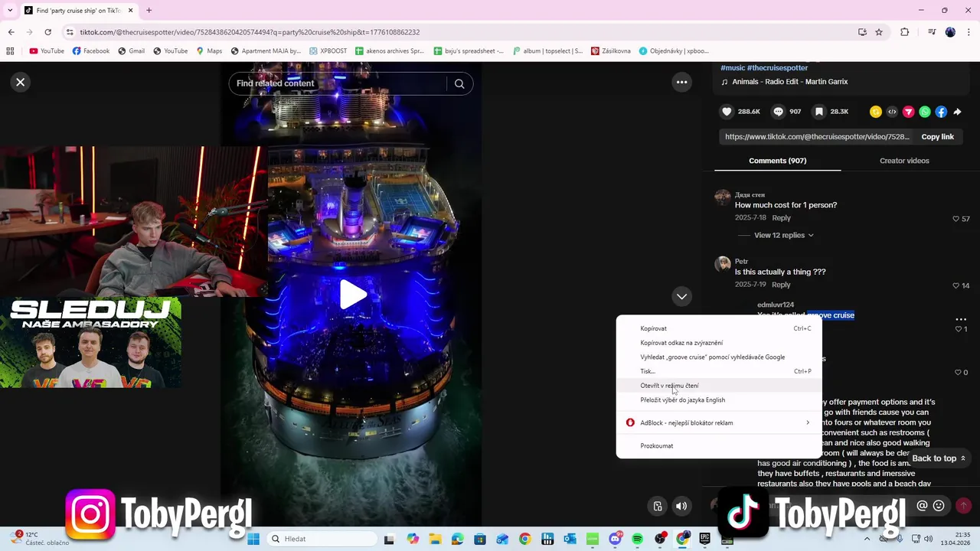Choose Kopírovat in context menu
Screen dimensions: 980x551
(719, 328)
